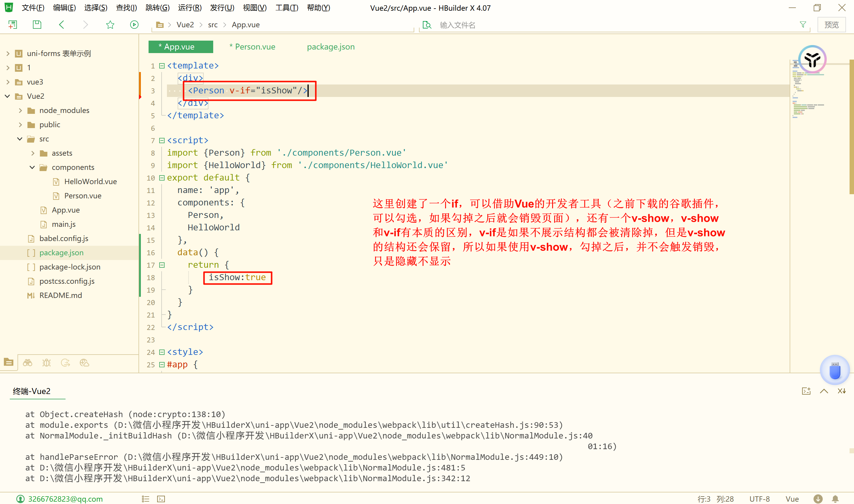Collapse the components folder in tree

tap(32, 168)
